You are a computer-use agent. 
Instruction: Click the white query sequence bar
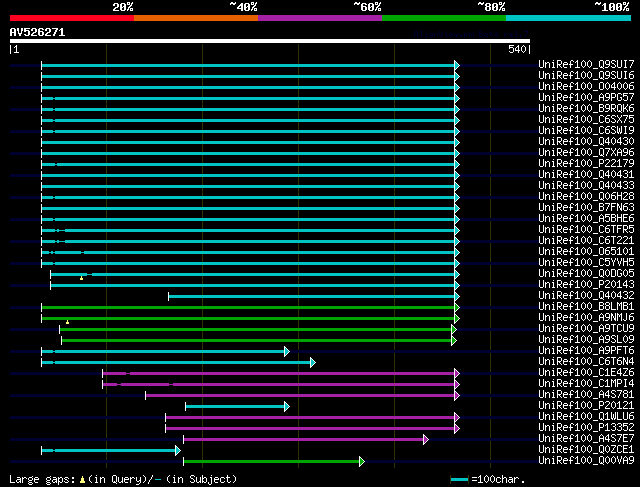point(270,41)
